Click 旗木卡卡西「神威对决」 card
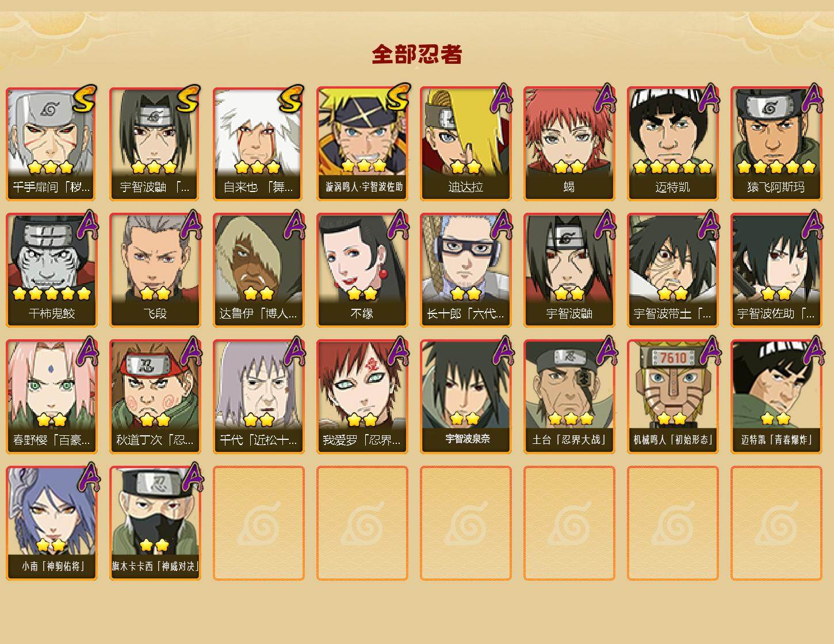 coord(155,523)
